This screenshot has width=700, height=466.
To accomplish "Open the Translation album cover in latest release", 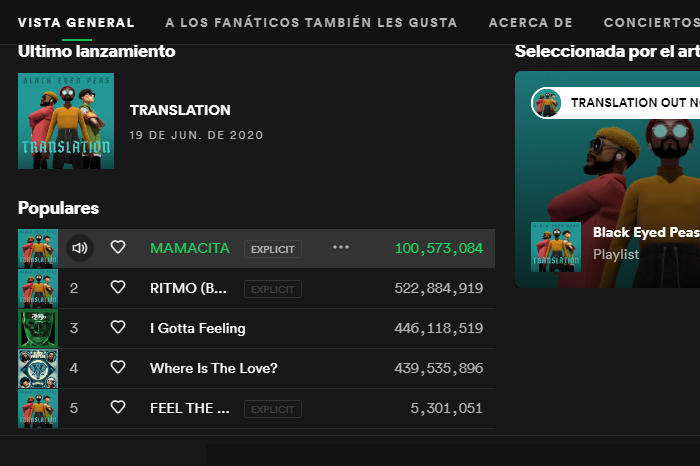I will click(x=66, y=121).
